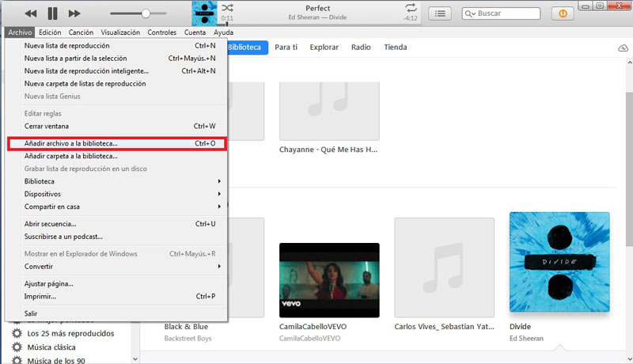Select Añadir archivo a la biblioteca
Image resolution: width=633 pixels, height=364 pixels.
[116, 143]
